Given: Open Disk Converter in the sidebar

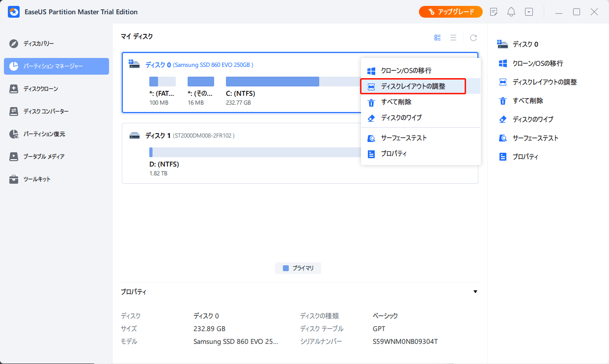Looking at the screenshot, I should coord(46,112).
